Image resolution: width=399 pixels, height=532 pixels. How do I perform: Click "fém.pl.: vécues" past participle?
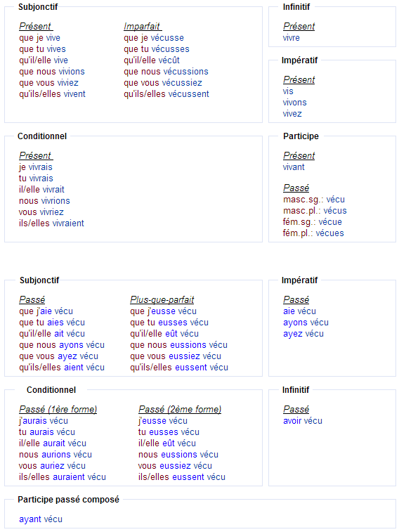313,233
